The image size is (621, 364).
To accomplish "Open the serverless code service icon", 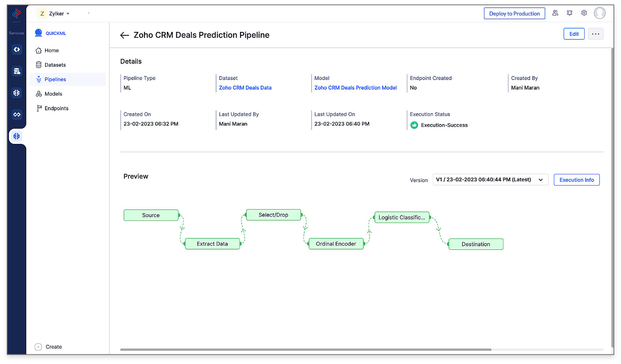I will point(16,49).
